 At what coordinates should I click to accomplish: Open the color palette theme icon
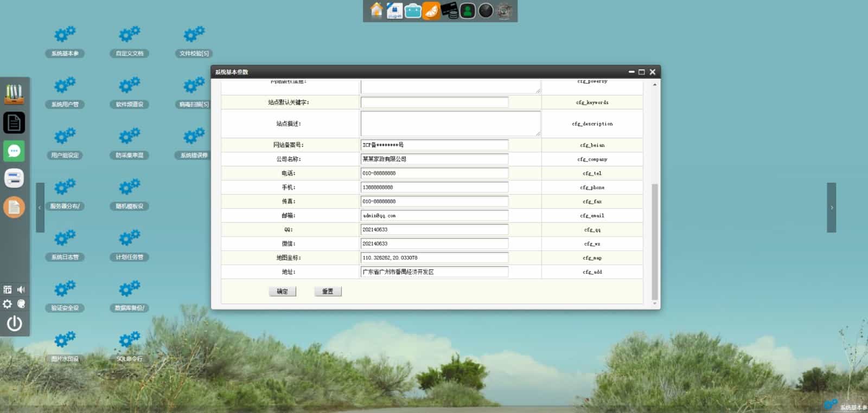[21, 304]
